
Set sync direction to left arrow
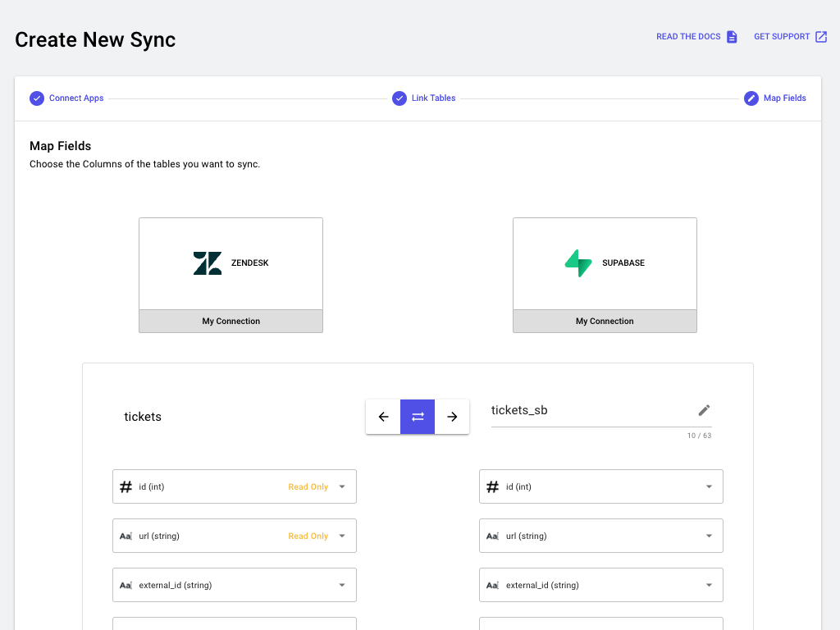[x=383, y=417]
